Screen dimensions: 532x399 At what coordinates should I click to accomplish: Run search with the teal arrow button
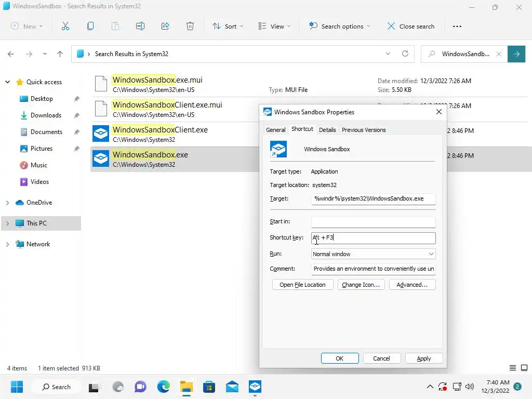pyautogui.click(x=516, y=54)
